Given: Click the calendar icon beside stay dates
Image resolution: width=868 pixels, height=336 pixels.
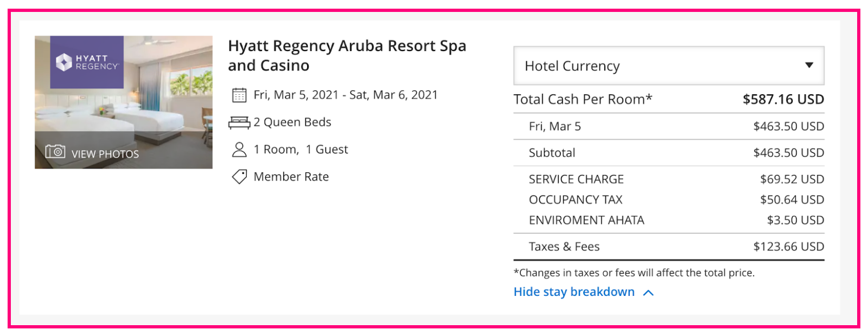Looking at the screenshot, I should pyautogui.click(x=239, y=95).
